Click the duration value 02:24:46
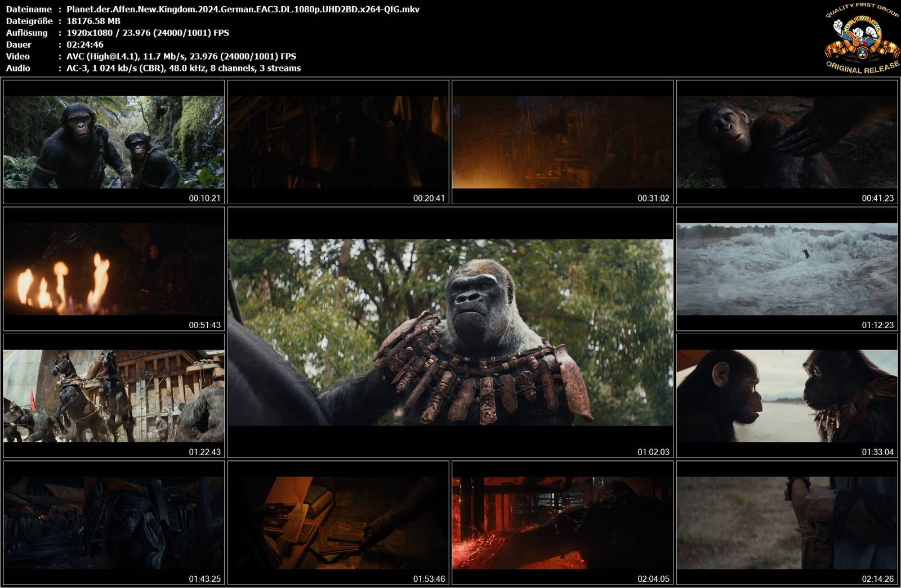The height and width of the screenshot is (588, 901). (x=85, y=44)
